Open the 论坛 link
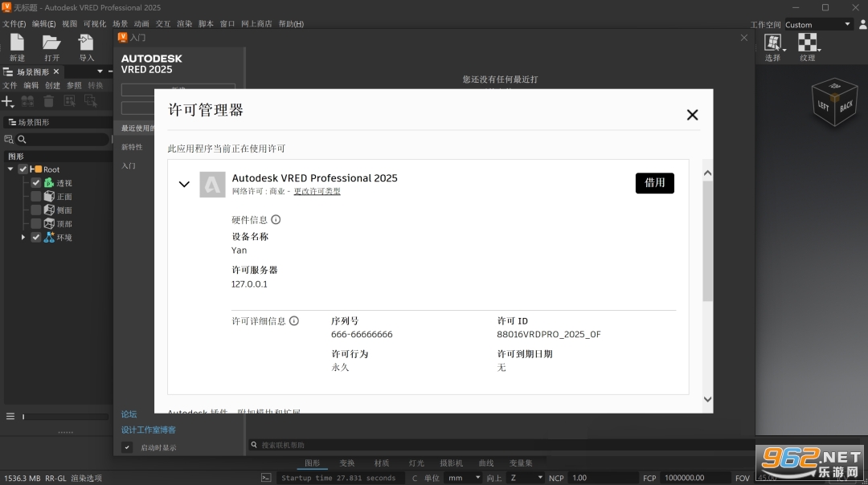Image resolution: width=868 pixels, height=485 pixels. [x=129, y=414]
